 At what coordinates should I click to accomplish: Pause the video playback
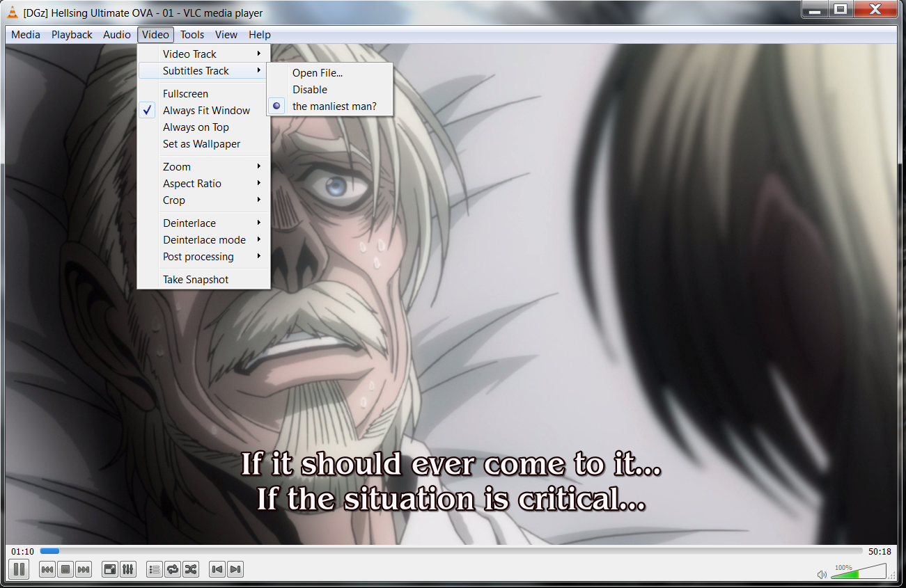coord(19,569)
